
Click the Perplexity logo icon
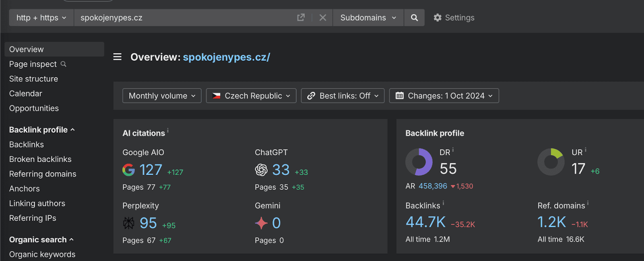pos(129,223)
